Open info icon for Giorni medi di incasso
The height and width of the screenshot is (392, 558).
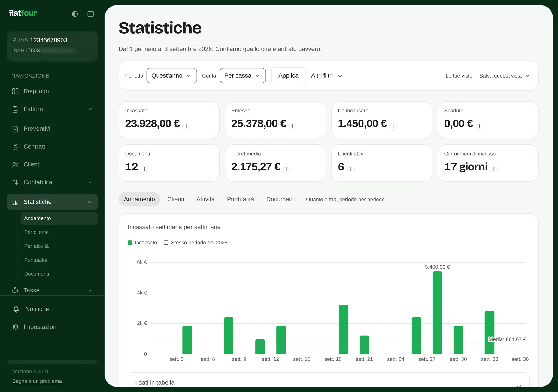tap(494, 169)
